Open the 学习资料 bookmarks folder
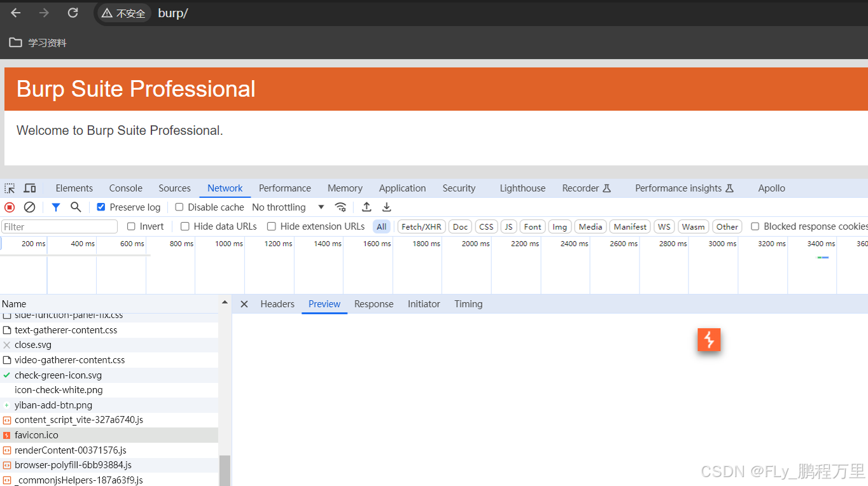This screenshot has width=868, height=486. tap(38, 43)
